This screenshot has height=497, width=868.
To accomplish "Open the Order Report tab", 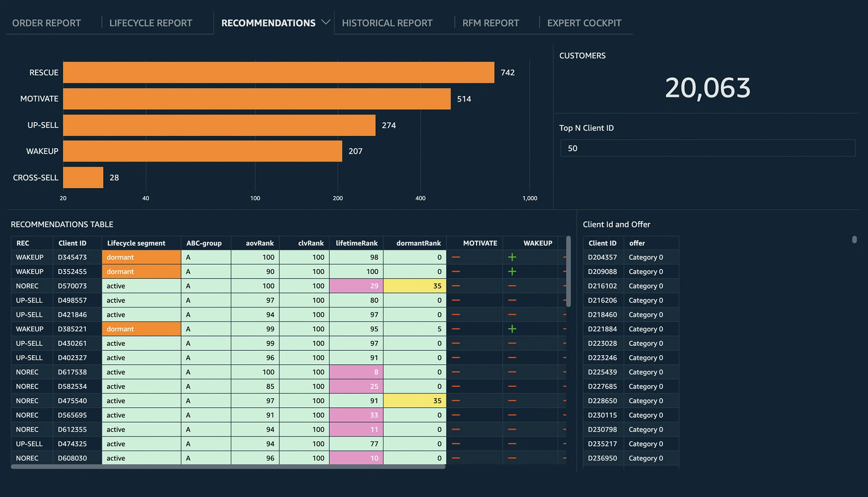I will [46, 23].
